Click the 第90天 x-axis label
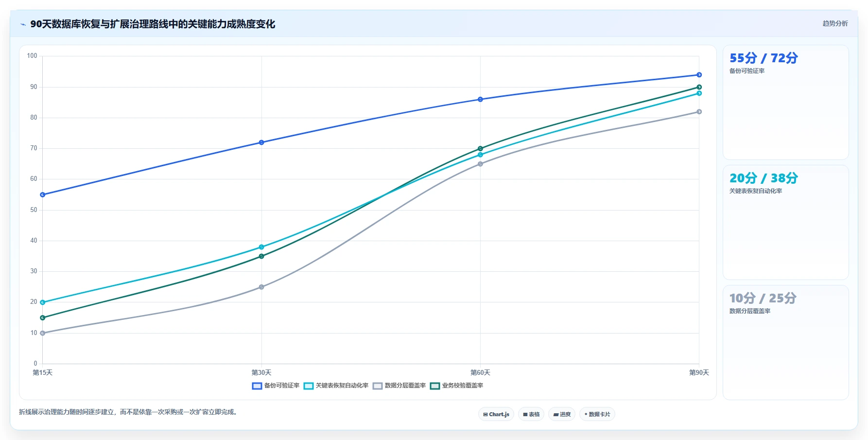868x440 pixels. click(699, 372)
